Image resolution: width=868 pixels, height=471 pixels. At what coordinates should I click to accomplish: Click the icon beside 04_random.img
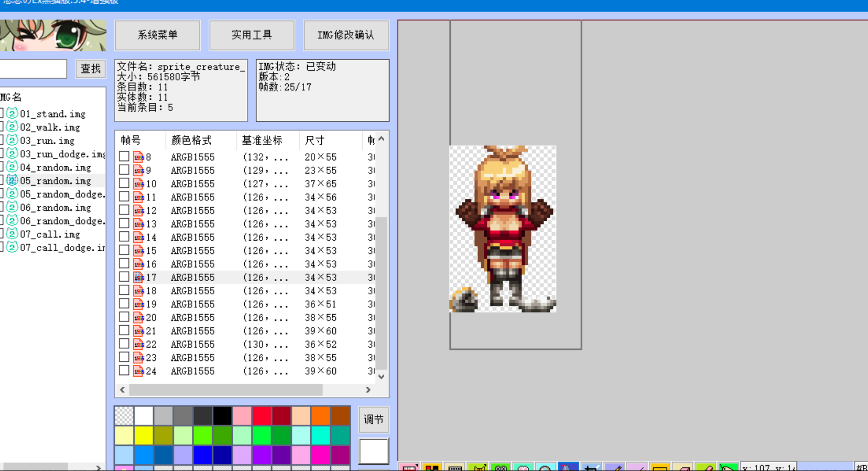click(x=12, y=167)
